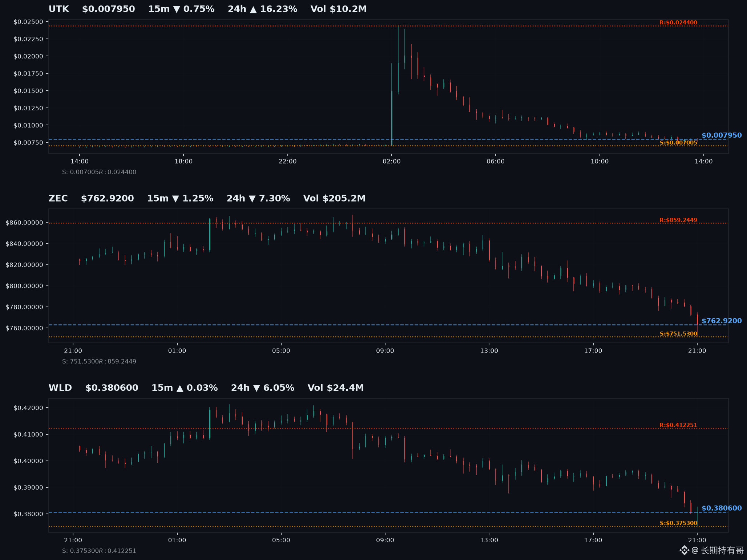Screen dimensions: 747x560
Task: Click the UTK ticker title
Action: click(x=59, y=9)
